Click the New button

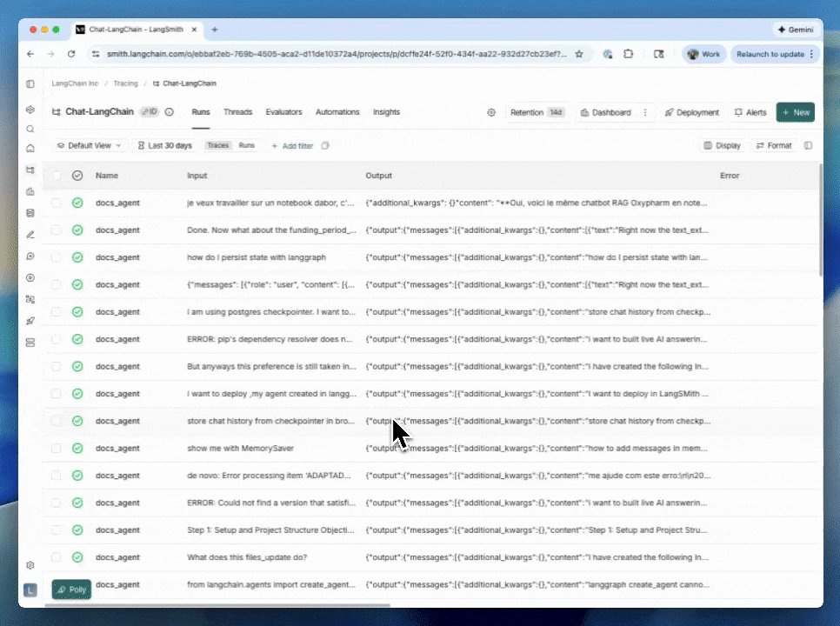tap(796, 112)
